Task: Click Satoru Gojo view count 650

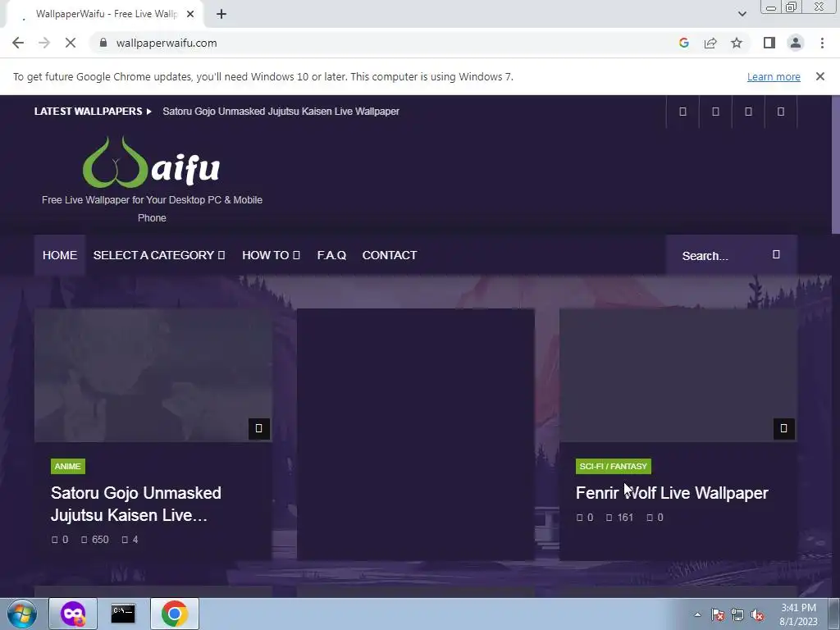Action: pos(95,540)
